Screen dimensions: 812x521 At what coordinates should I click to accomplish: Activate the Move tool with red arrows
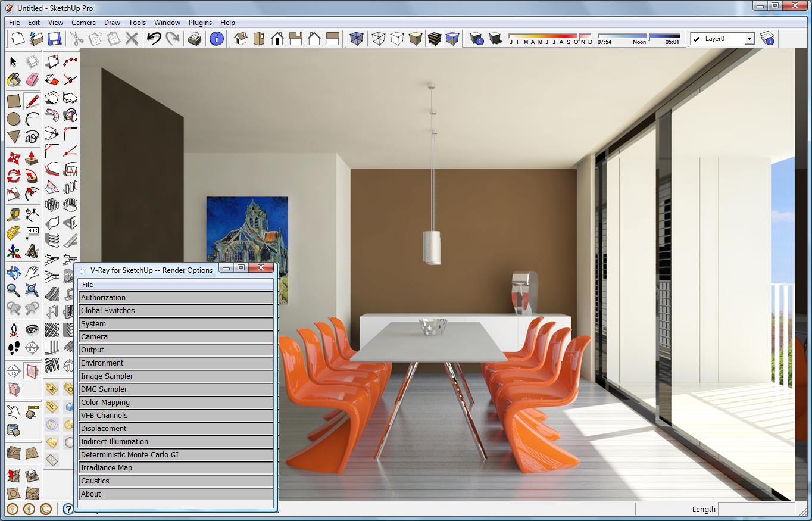coord(14,158)
